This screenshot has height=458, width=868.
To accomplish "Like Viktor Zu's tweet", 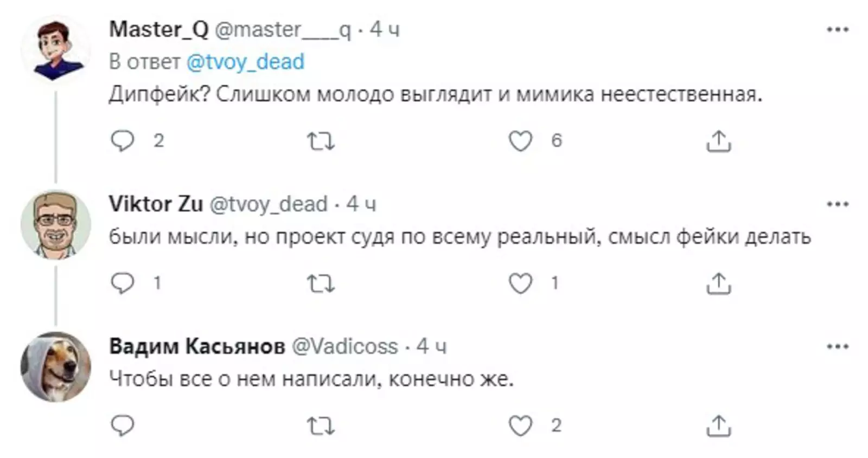I will (520, 283).
